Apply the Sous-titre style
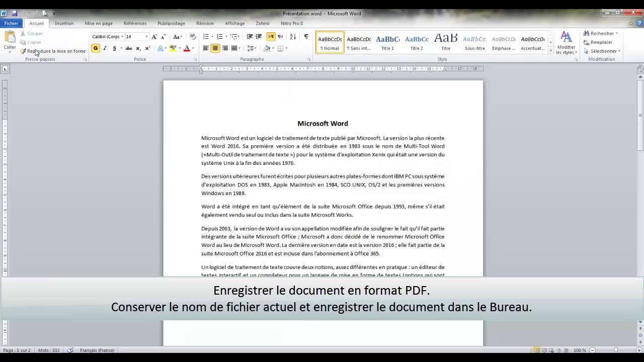 point(474,43)
